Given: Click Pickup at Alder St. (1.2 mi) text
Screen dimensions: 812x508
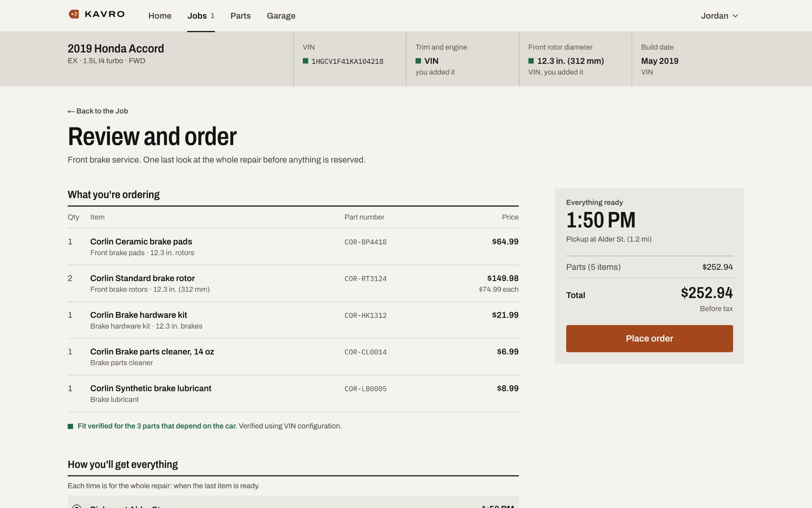Looking at the screenshot, I should [609, 239].
